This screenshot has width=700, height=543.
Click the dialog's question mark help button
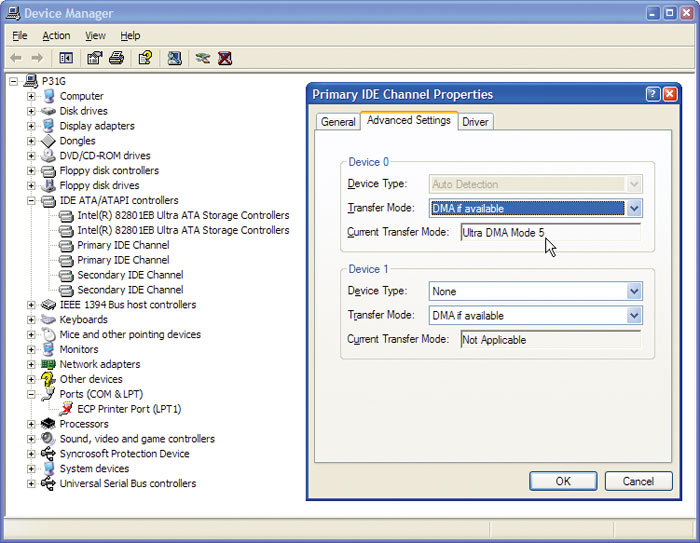click(x=652, y=94)
